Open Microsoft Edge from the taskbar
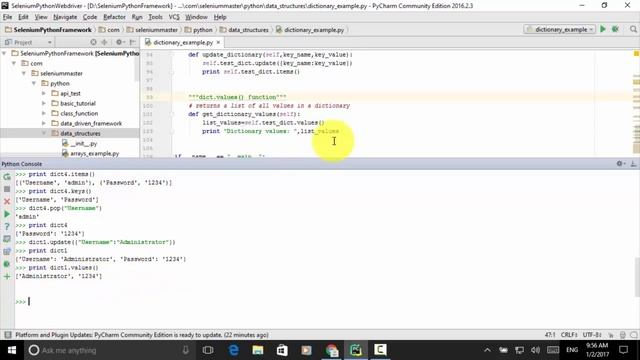640x360 pixels. pyautogui.click(x=233, y=350)
